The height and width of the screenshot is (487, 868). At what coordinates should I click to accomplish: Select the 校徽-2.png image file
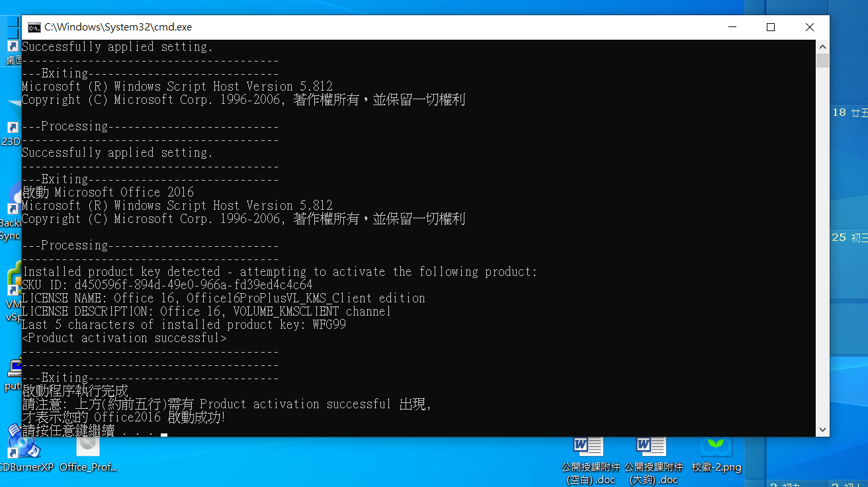pos(716,455)
